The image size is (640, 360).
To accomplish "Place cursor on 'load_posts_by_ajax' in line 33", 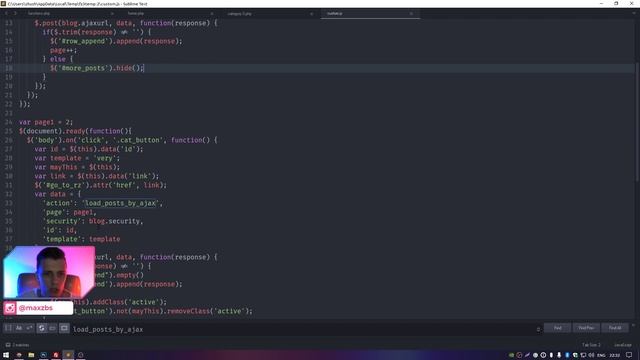I will pos(120,203).
